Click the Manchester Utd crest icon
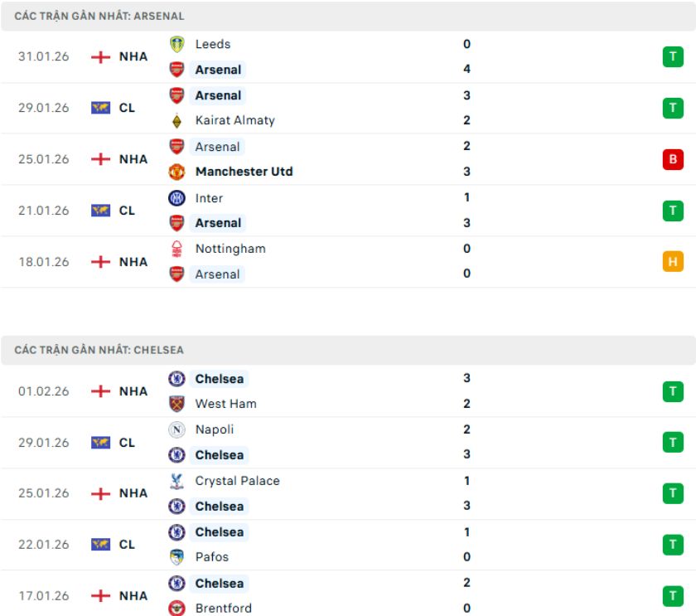Viewport: 696px width, 616px height. 176,172
